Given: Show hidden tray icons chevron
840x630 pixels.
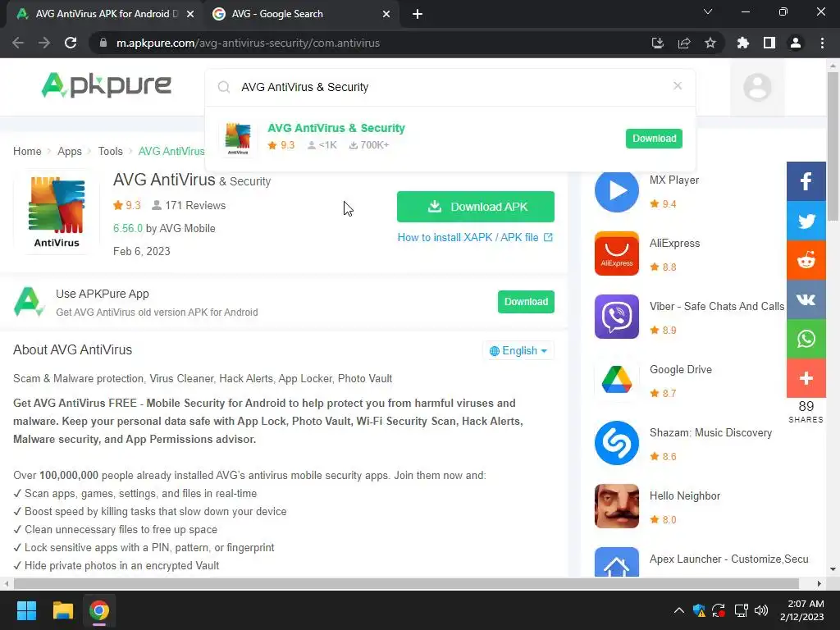Looking at the screenshot, I should click(x=678, y=610).
